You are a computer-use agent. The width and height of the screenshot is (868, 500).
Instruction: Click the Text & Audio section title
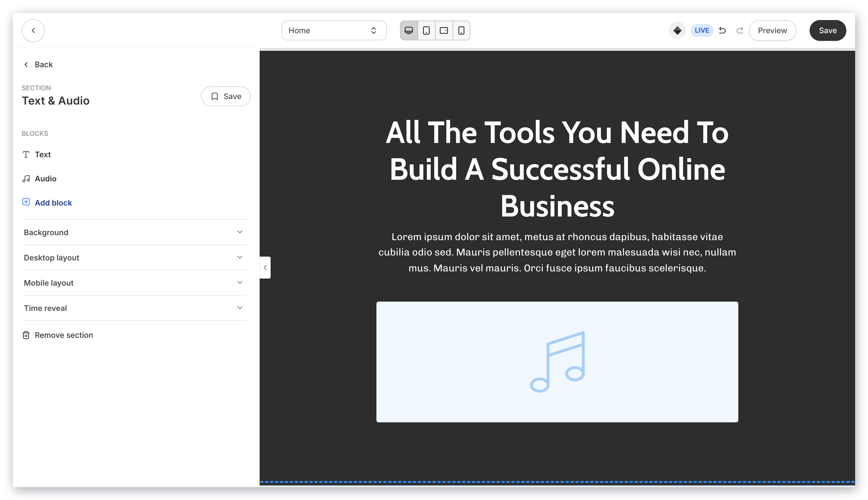pyautogui.click(x=56, y=101)
